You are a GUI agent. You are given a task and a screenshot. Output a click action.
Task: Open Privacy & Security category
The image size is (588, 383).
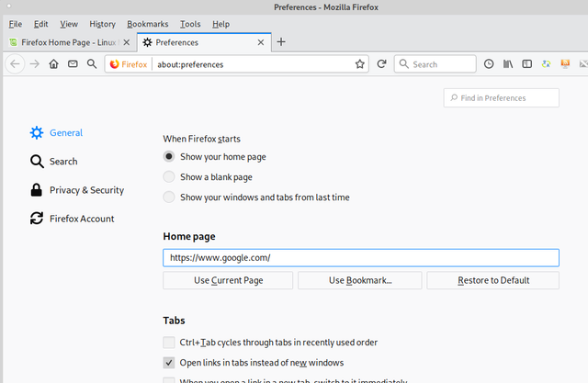point(77,190)
